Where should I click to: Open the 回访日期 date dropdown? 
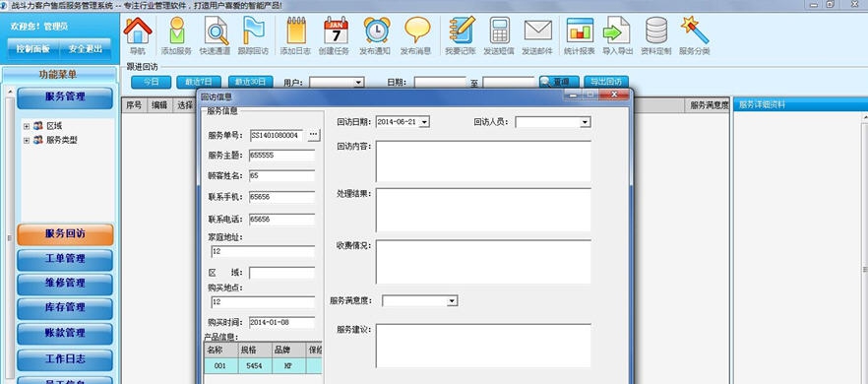click(x=424, y=122)
